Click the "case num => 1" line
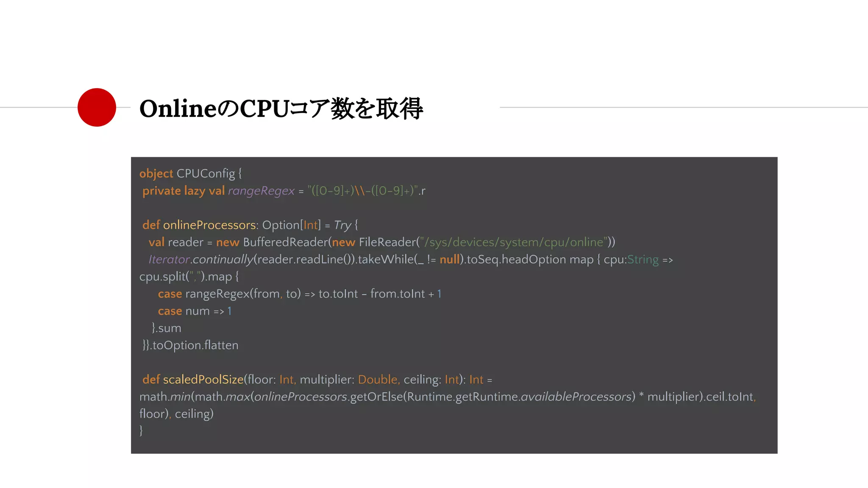Viewport: 868px width, 488px height. click(195, 311)
